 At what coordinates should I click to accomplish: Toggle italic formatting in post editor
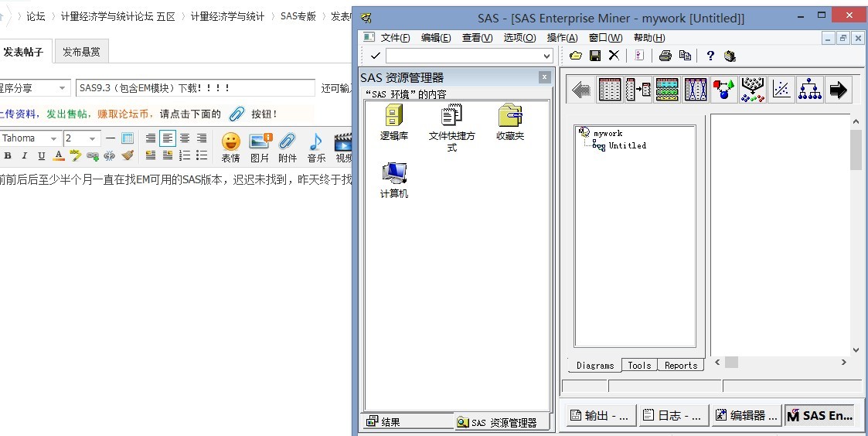25,155
